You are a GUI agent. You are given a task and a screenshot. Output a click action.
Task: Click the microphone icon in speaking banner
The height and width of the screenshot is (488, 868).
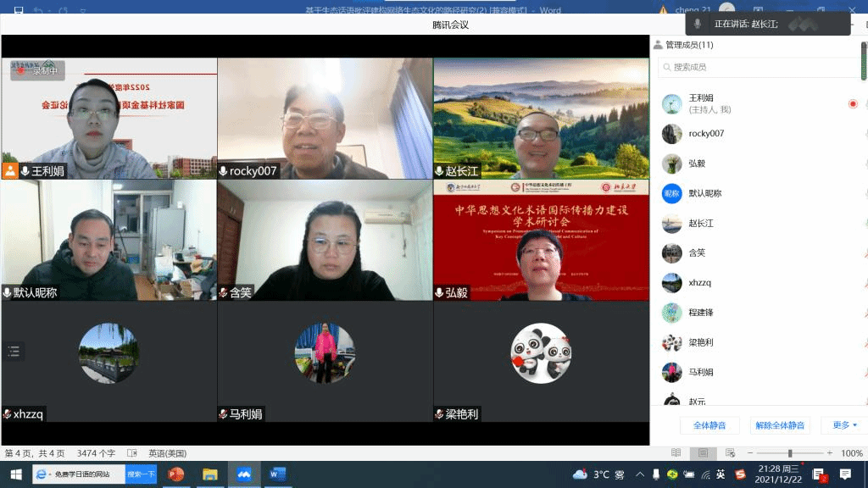pyautogui.click(x=697, y=24)
